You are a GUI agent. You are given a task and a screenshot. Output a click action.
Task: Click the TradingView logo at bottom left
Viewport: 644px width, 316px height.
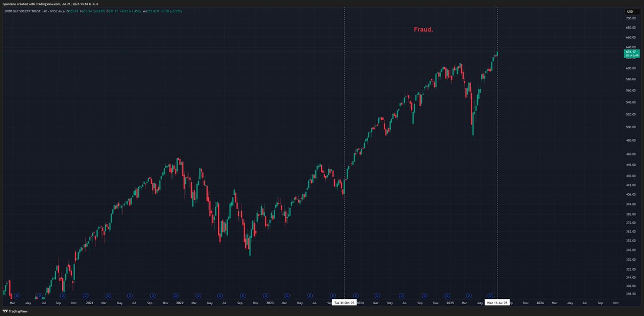16,311
